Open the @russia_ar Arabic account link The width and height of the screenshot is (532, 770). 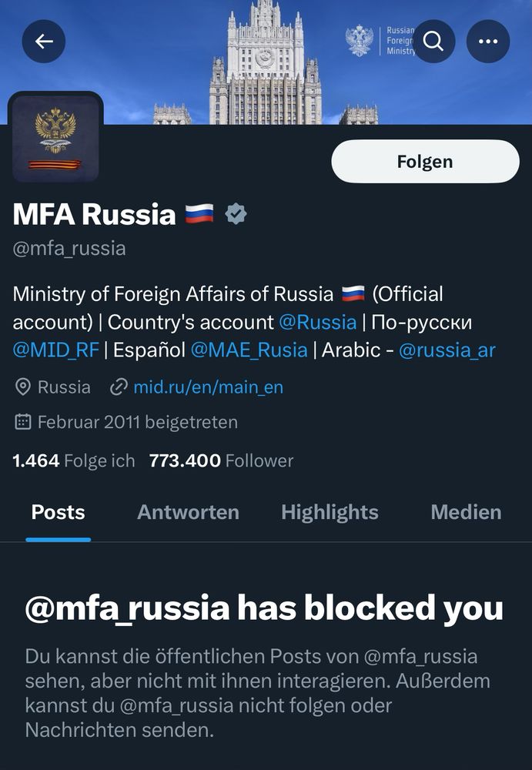pos(447,350)
